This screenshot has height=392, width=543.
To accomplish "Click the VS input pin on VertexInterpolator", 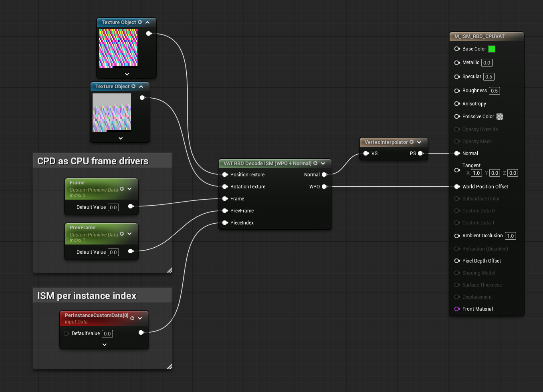I will click(366, 154).
